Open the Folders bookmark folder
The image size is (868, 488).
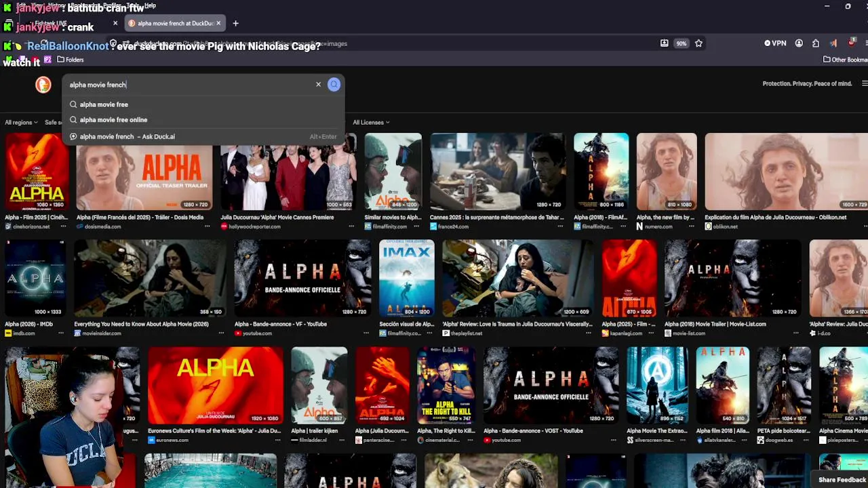point(70,60)
